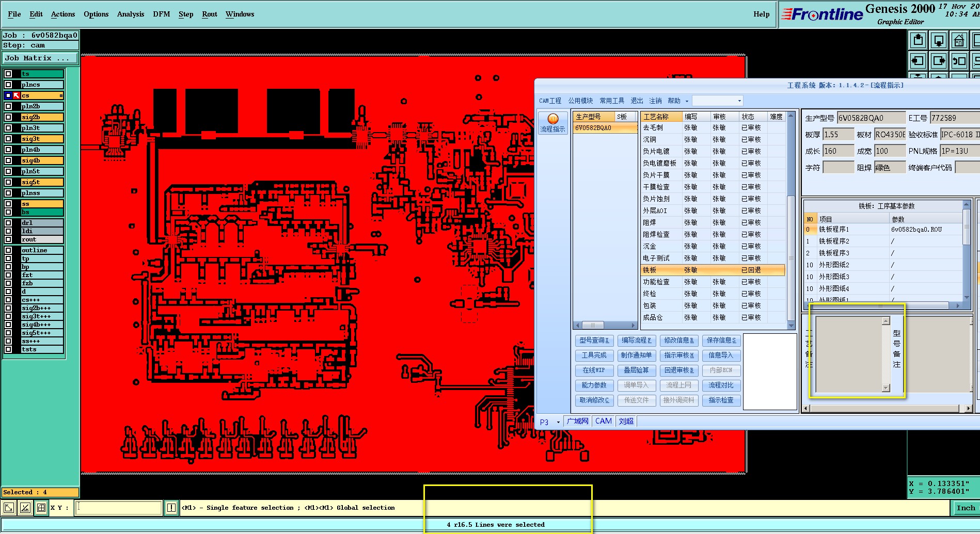
Task: Click the angle snap icon in bottom bar
Action: (25, 508)
